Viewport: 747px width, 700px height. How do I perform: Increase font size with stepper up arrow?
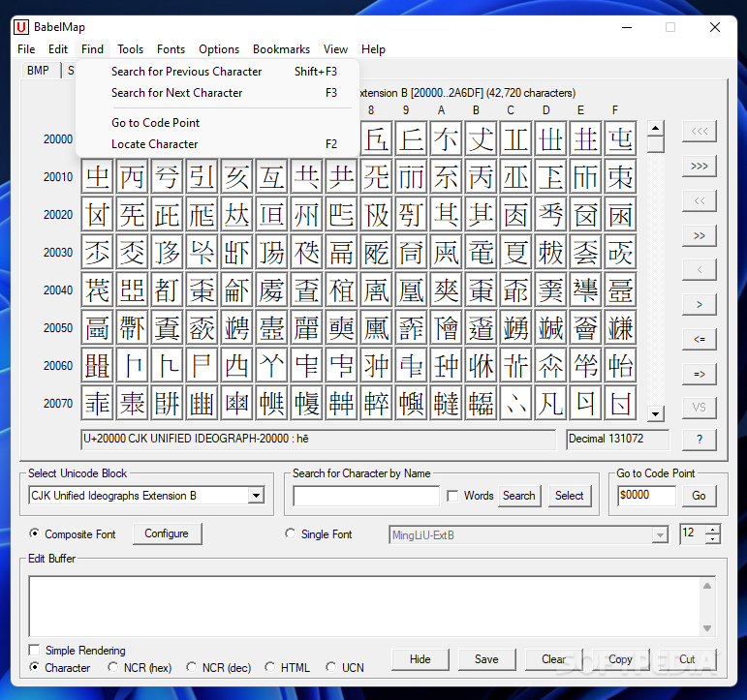click(713, 529)
